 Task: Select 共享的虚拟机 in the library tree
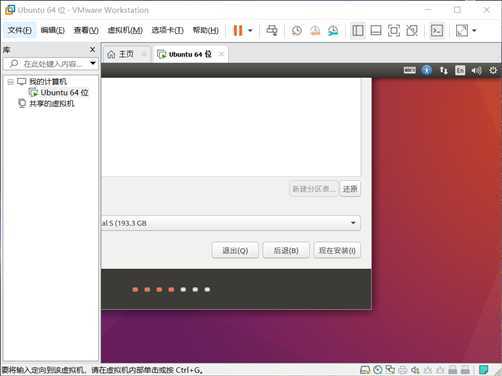51,103
